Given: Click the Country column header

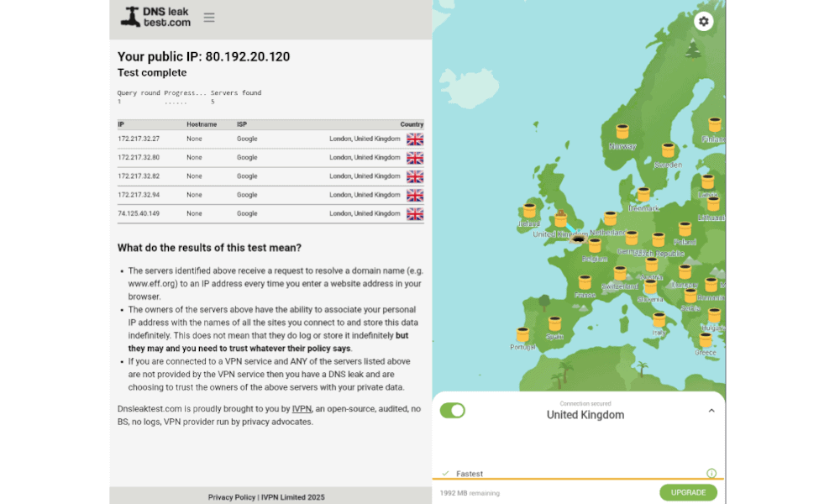Looking at the screenshot, I should [x=412, y=124].
